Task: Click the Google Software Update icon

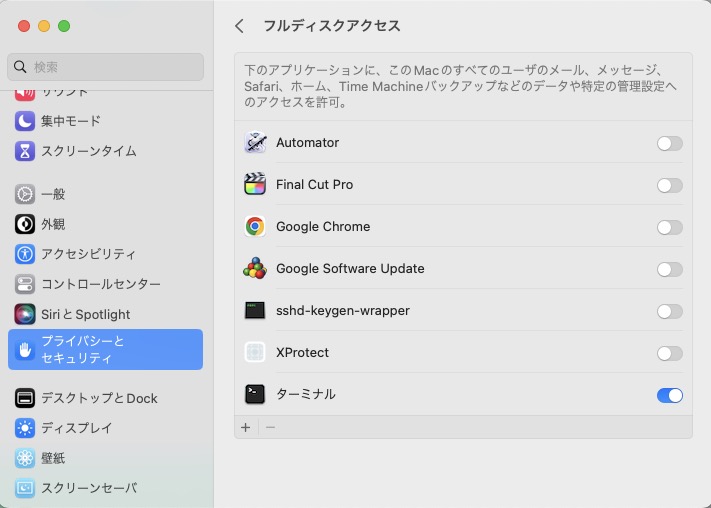Action: click(255, 269)
